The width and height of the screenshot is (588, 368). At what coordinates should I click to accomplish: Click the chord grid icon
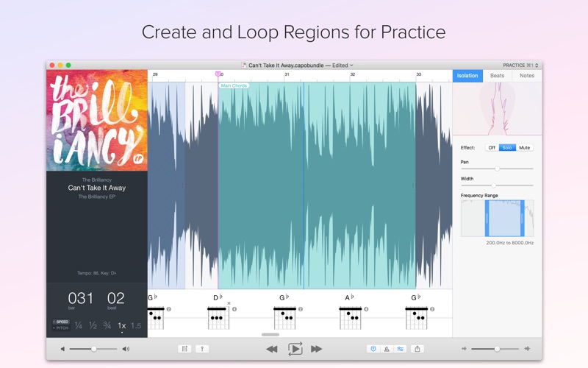tap(184, 349)
